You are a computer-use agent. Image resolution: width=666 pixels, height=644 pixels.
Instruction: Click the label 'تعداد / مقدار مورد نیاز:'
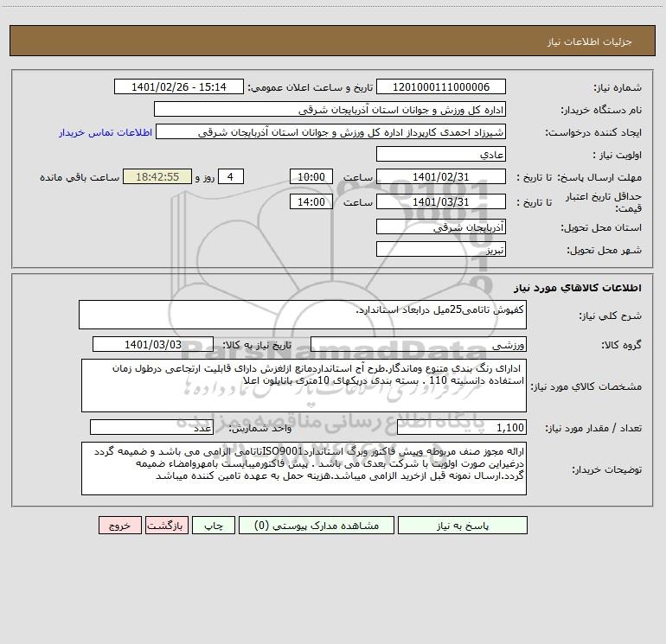click(x=593, y=429)
